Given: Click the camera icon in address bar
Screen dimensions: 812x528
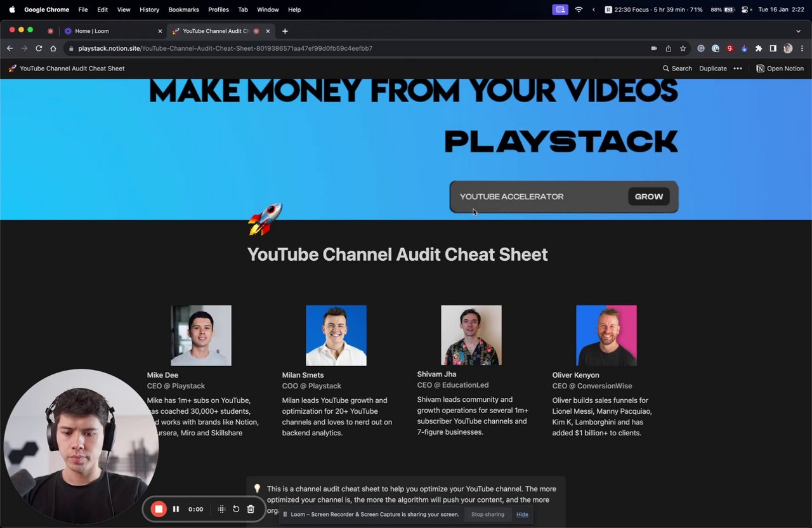Looking at the screenshot, I should [654, 48].
